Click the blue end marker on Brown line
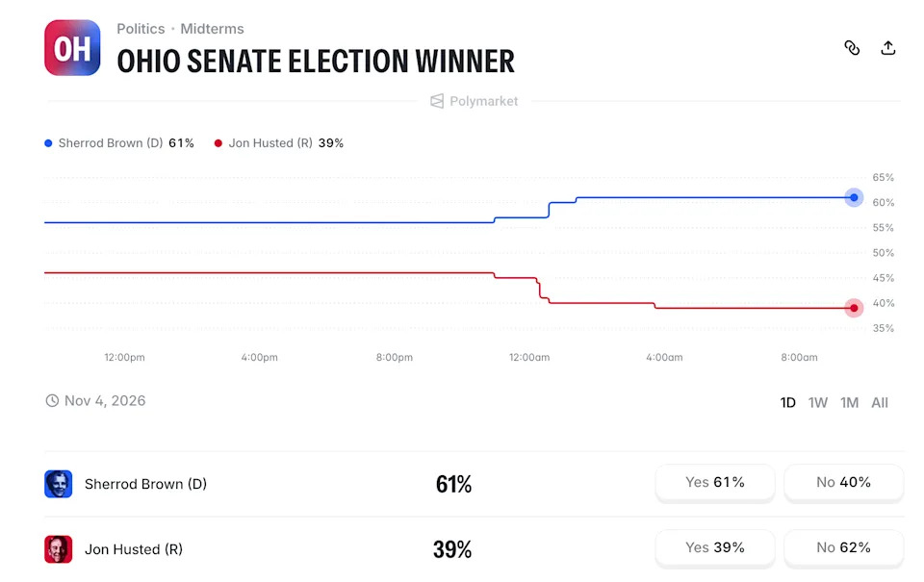Viewport: 924px width, 582px height. [x=854, y=197]
